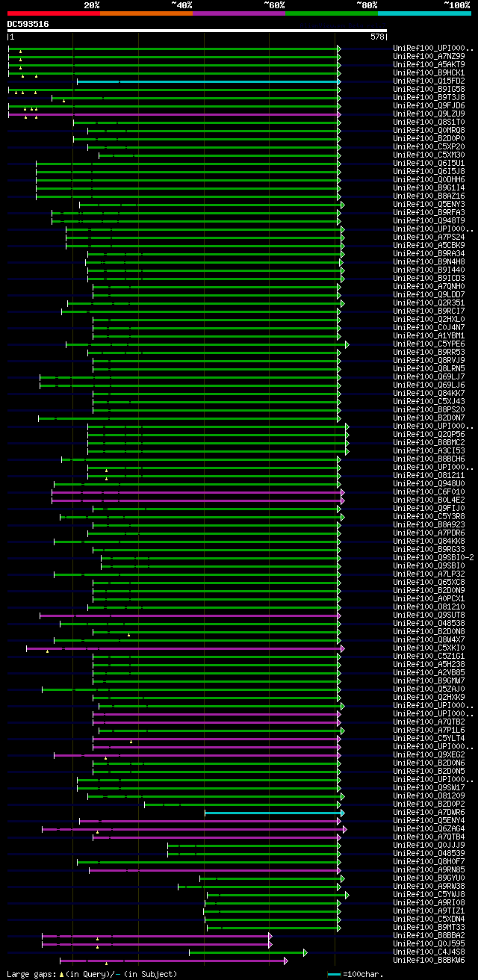This screenshot has height=980, width=478.
Task: Select hit label UniRef100_Q2R351
Action: [x=429, y=303]
